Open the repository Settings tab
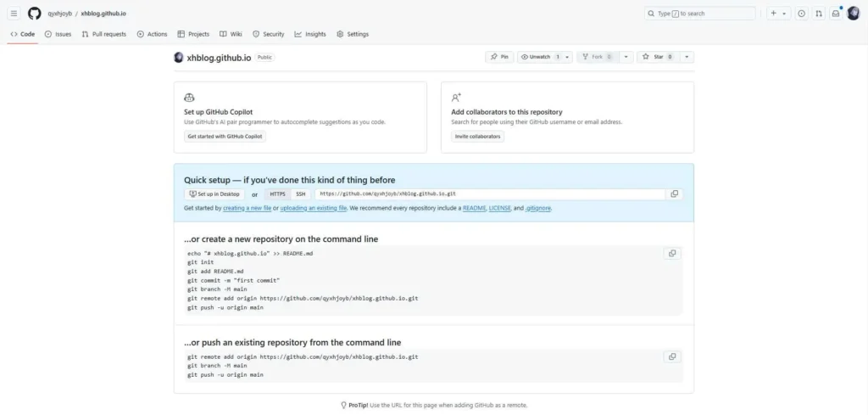The width and height of the screenshot is (868, 415). click(353, 34)
